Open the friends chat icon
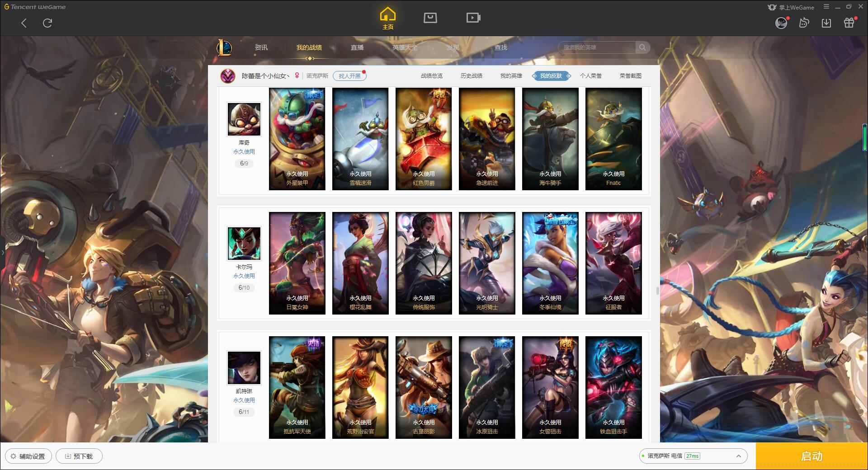This screenshot has height=470, width=868. point(804,23)
